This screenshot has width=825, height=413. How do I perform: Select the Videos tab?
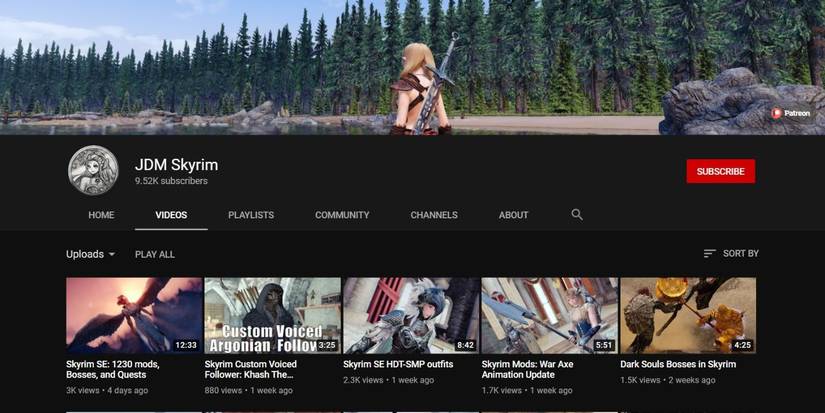[171, 215]
